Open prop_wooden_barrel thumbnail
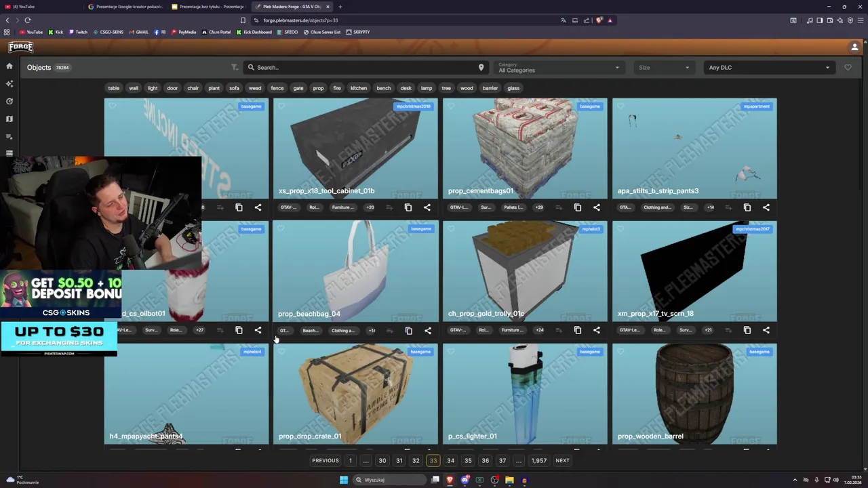Viewport: 868px width, 488px height. click(694, 394)
